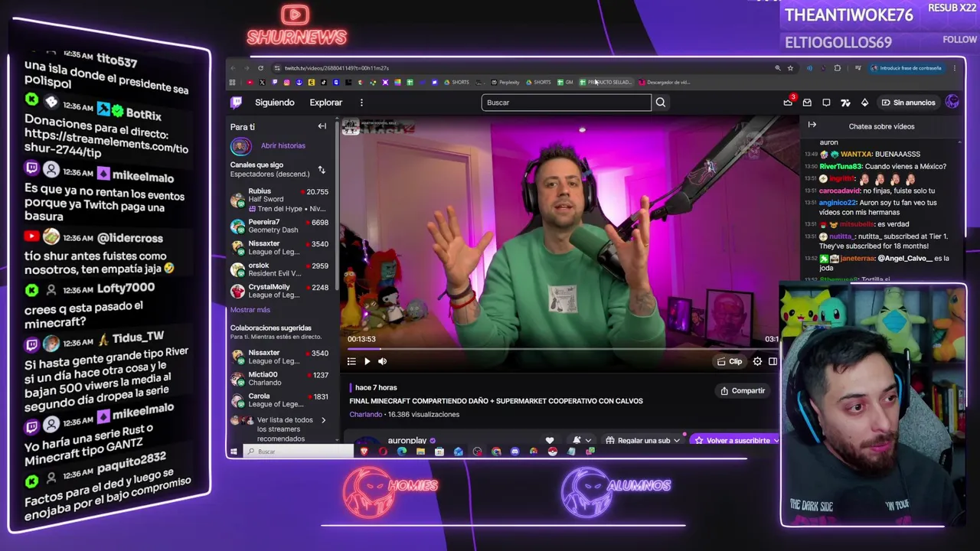Click the search magnifier button
Viewport: 980px width, 551px height.
660,103
